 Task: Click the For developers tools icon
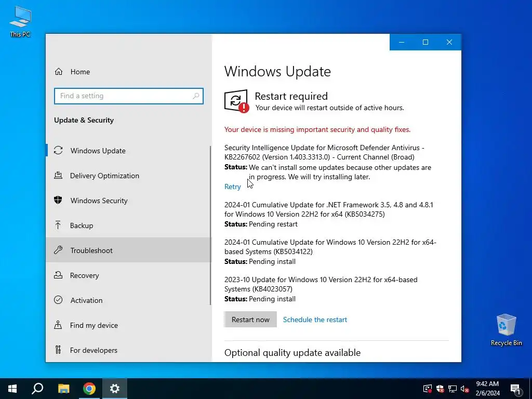pos(58,350)
